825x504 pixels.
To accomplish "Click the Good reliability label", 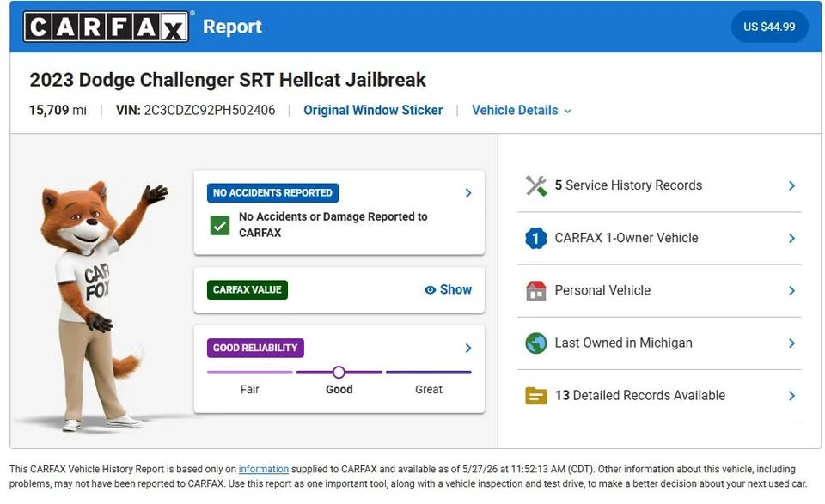I will pos(339,390).
